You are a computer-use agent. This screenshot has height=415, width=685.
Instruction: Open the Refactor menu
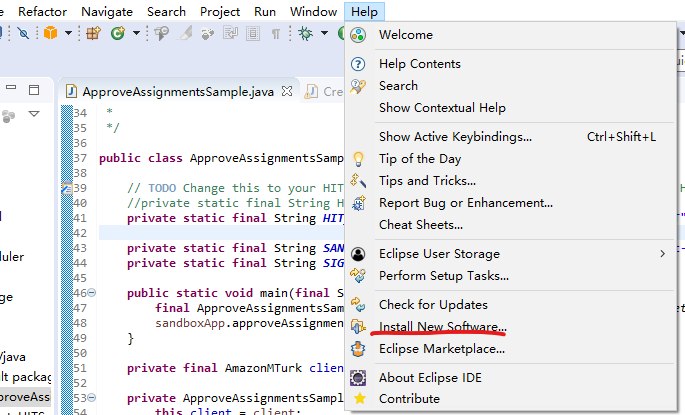[x=42, y=12]
